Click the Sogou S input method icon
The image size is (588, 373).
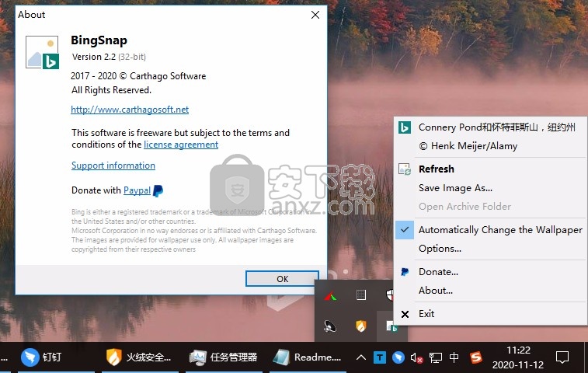(x=476, y=357)
